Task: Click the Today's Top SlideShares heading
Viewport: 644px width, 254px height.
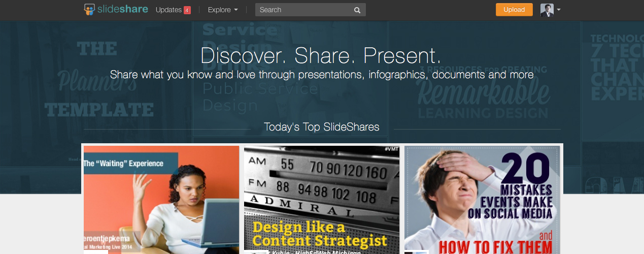Action: pos(322,126)
